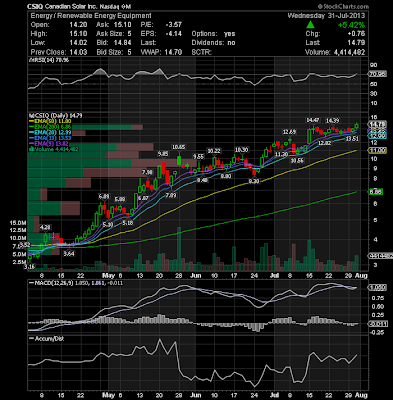The height and width of the screenshot is (400, 393).
Task: Click the Volume legend bar icon
Action: point(31,150)
